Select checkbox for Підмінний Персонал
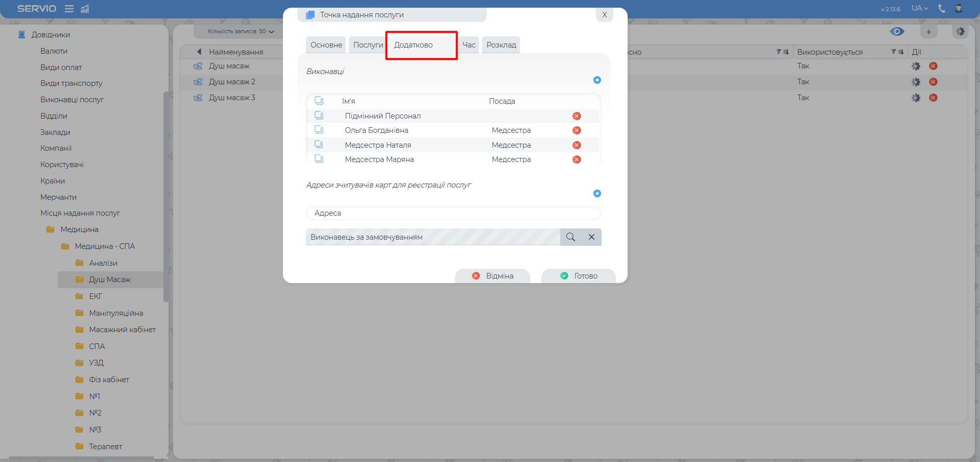 319,115
